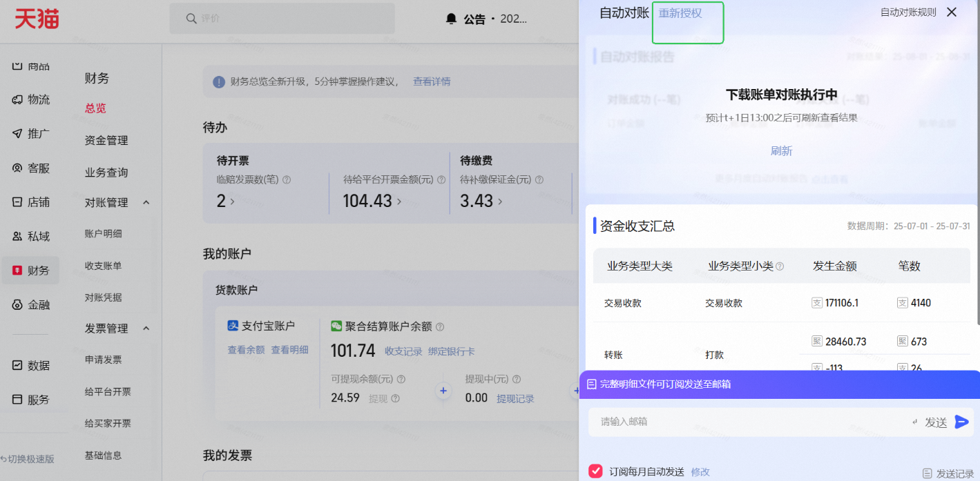This screenshot has height=481, width=980.
Task: Click help icon beside 聚合结算账户余额
Action: (440, 326)
